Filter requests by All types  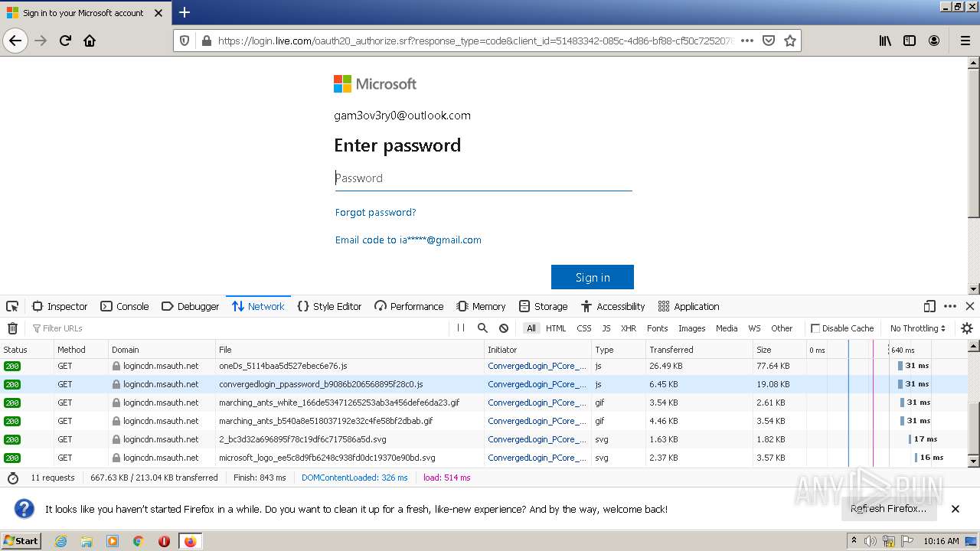pos(531,328)
